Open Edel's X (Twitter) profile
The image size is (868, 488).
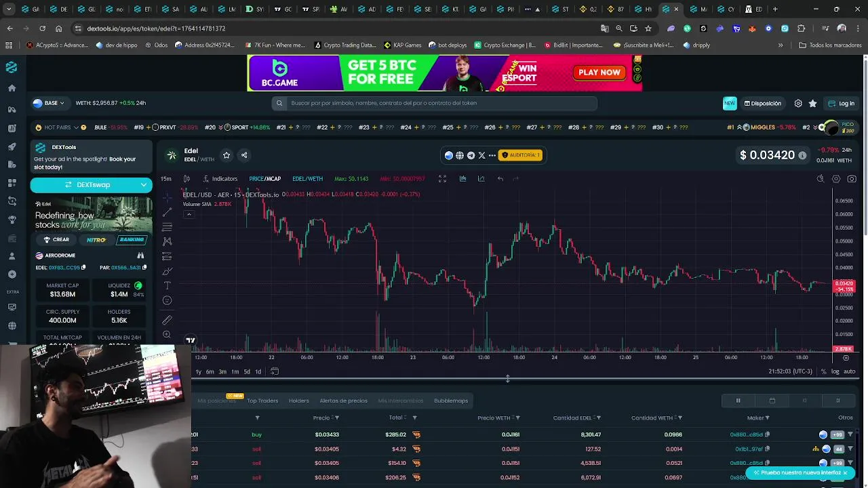(x=481, y=155)
